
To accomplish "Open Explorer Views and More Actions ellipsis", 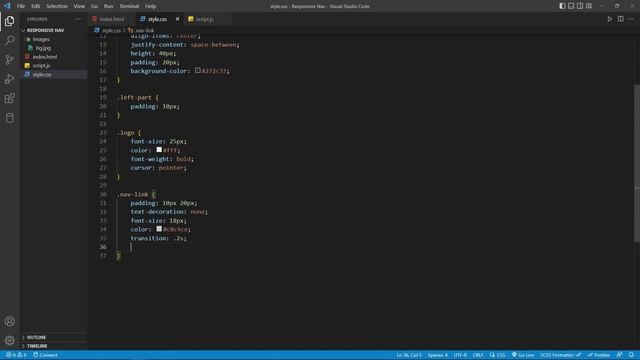I will [x=78, y=19].
